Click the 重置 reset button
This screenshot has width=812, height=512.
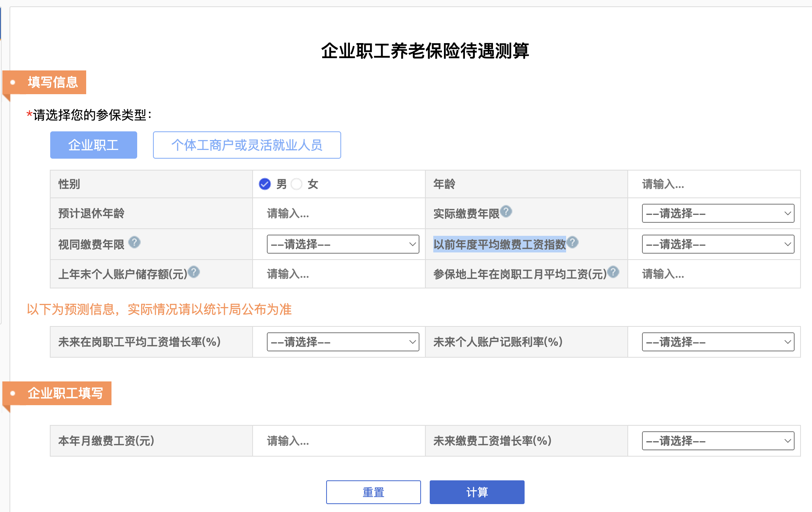pos(373,492)
